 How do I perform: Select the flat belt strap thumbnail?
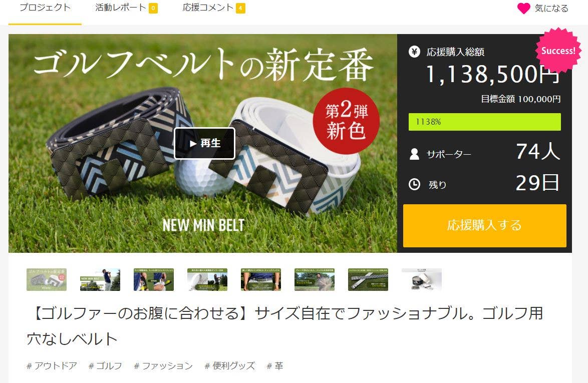[x=368, y=279]
